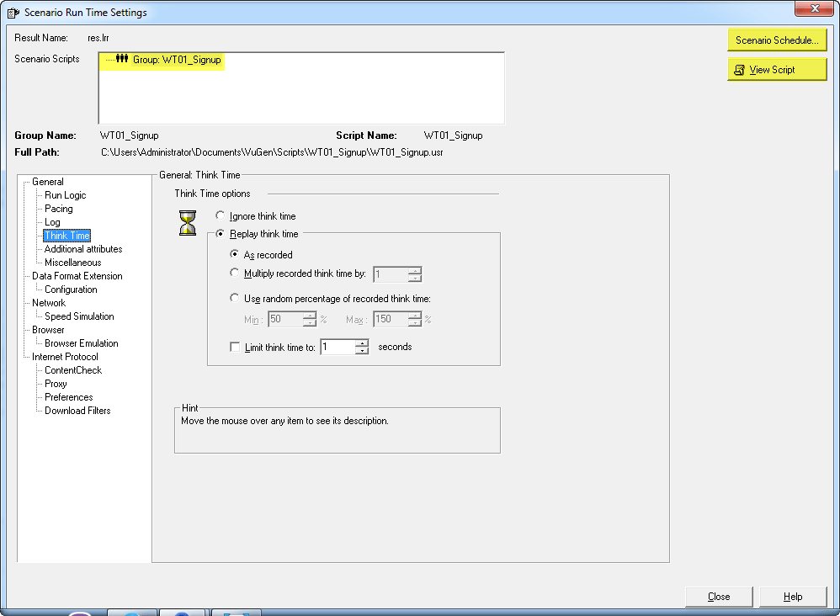
Task: Select Ignore think time option
Action: [x=221, y=216]
